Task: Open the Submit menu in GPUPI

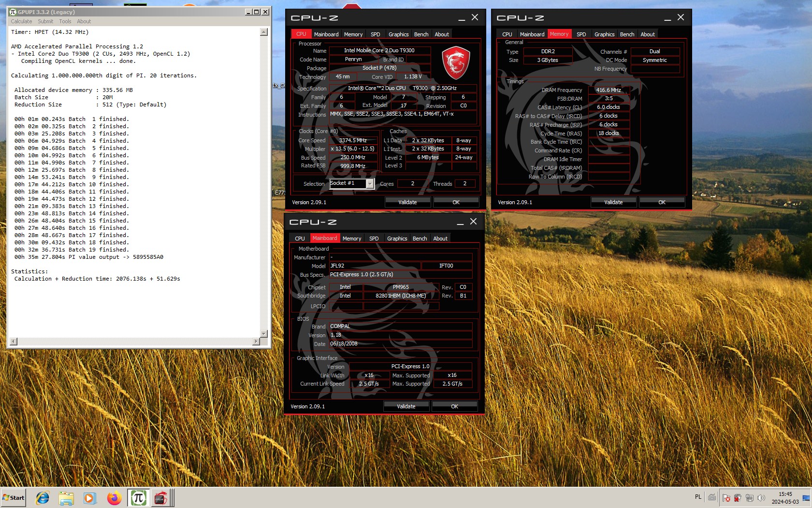Action: click(x=45, y=21)
